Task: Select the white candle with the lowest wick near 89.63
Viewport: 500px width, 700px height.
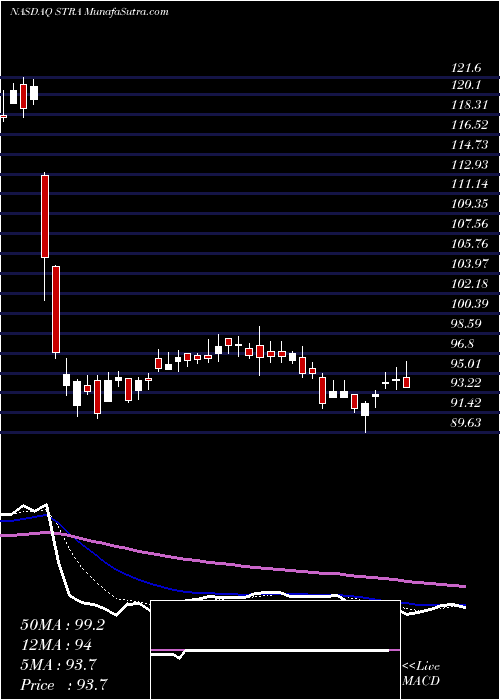Action: pos(366,409)
